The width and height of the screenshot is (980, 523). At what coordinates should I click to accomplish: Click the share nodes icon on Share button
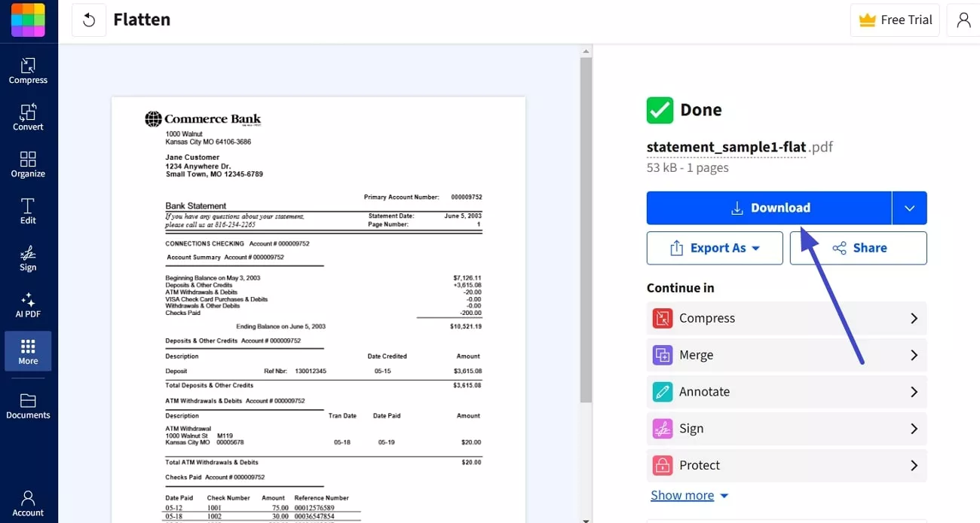point(839,248)
